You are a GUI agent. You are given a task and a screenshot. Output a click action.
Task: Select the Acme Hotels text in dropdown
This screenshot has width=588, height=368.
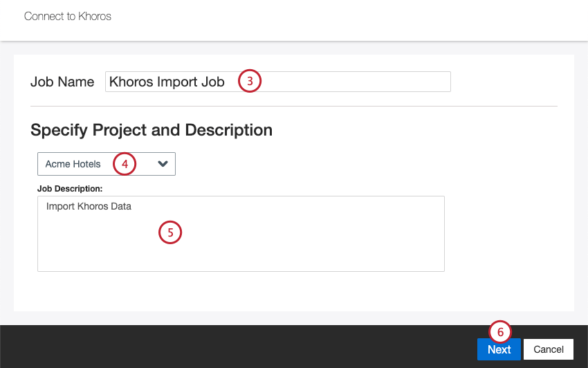(x=73, y=164)
